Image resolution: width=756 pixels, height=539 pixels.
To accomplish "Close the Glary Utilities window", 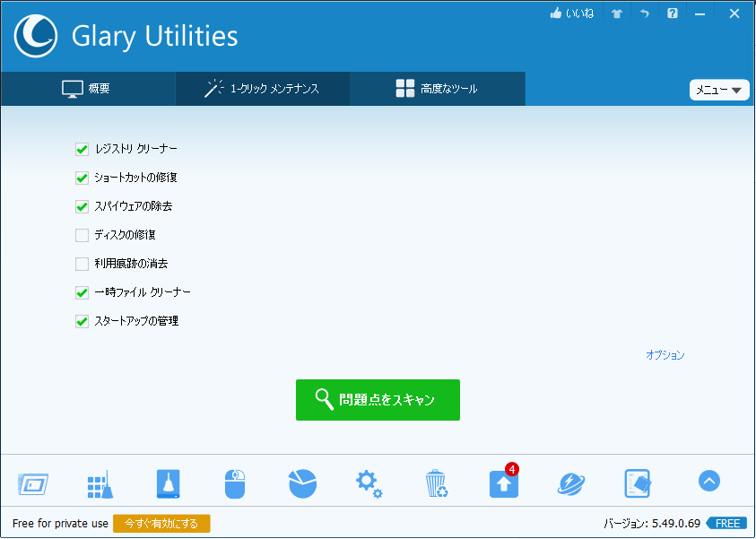I will coord(734,13).
